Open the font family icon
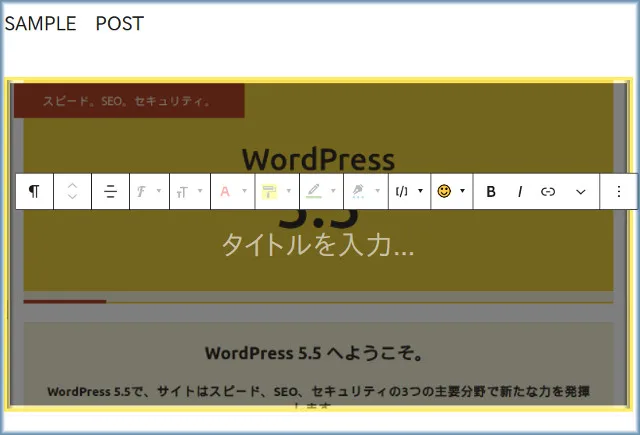Image resolution: width=640 pixels, height=435 pixels. coord(141,191)
